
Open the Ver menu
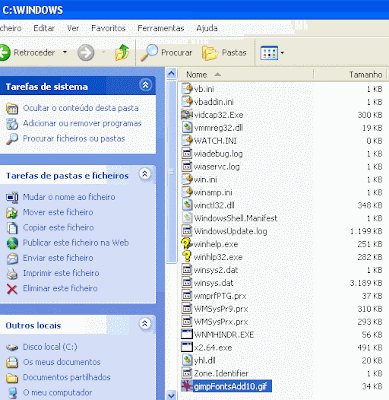[x=73, y=28]
